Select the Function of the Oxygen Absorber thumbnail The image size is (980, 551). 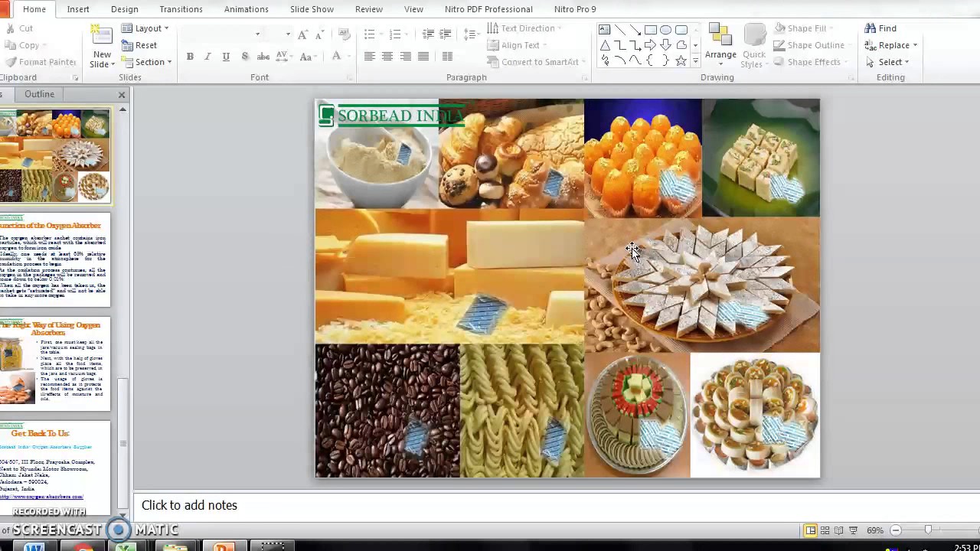tap(55, 259)
